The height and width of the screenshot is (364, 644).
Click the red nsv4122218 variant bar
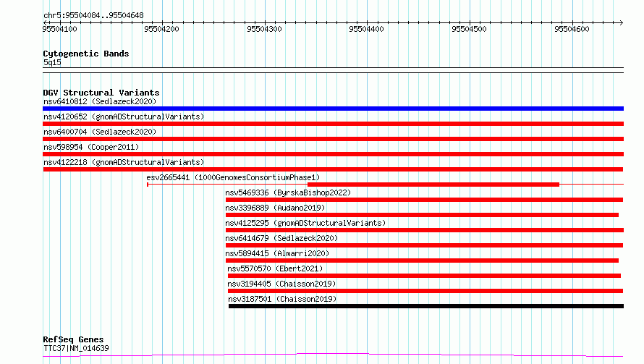pyautogui.click(x=333, y=169)
